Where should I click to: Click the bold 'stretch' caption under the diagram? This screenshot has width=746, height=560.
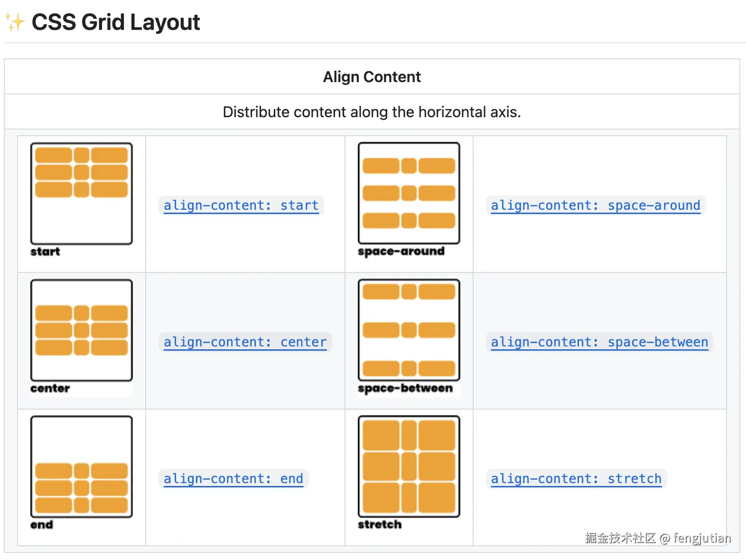tap(380, 524)
